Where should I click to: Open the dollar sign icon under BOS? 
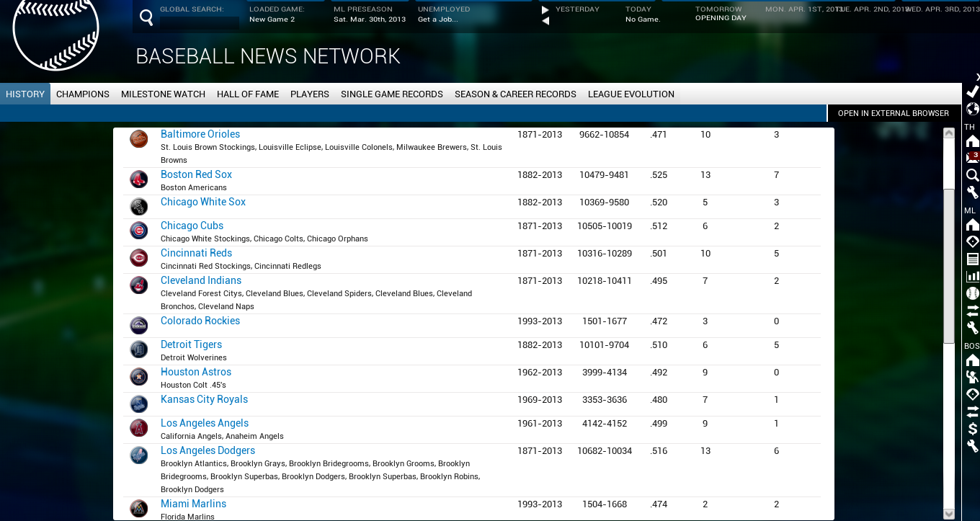coord(972,429)
